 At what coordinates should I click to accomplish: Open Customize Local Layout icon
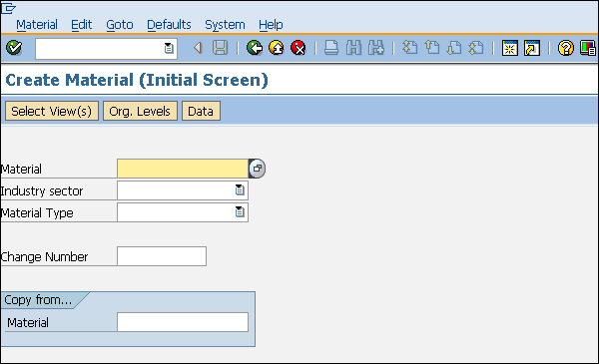click(588, 48)
